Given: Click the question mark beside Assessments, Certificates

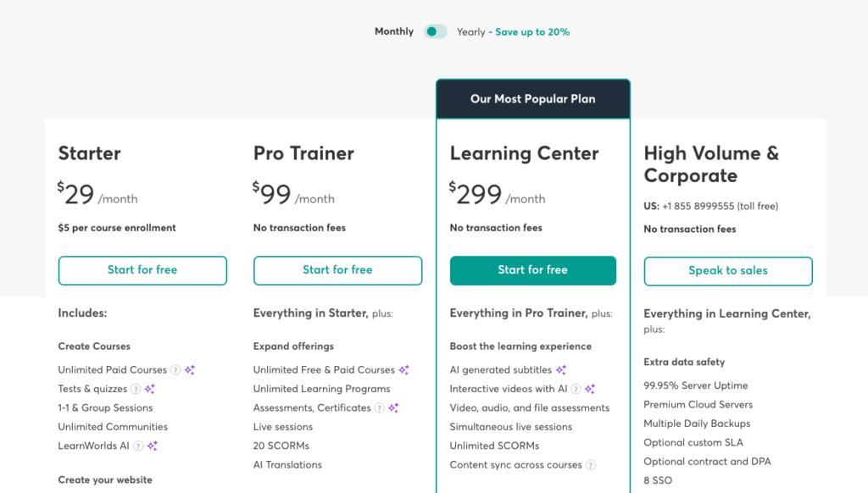Looking at the screenshot, I should 379,407.
